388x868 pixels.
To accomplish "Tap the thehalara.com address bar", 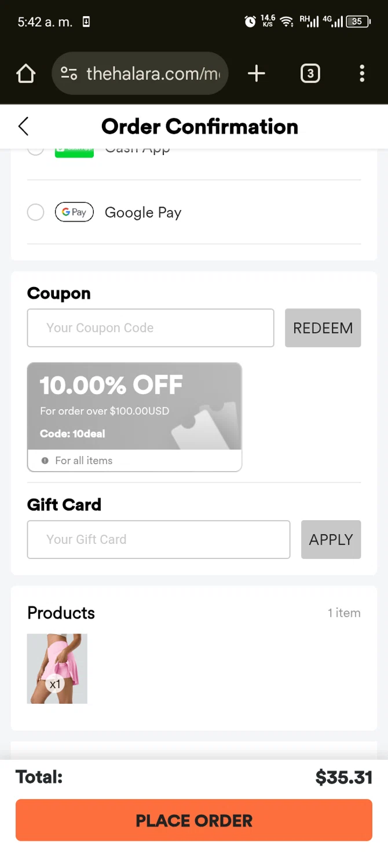I will coord(153,73).
